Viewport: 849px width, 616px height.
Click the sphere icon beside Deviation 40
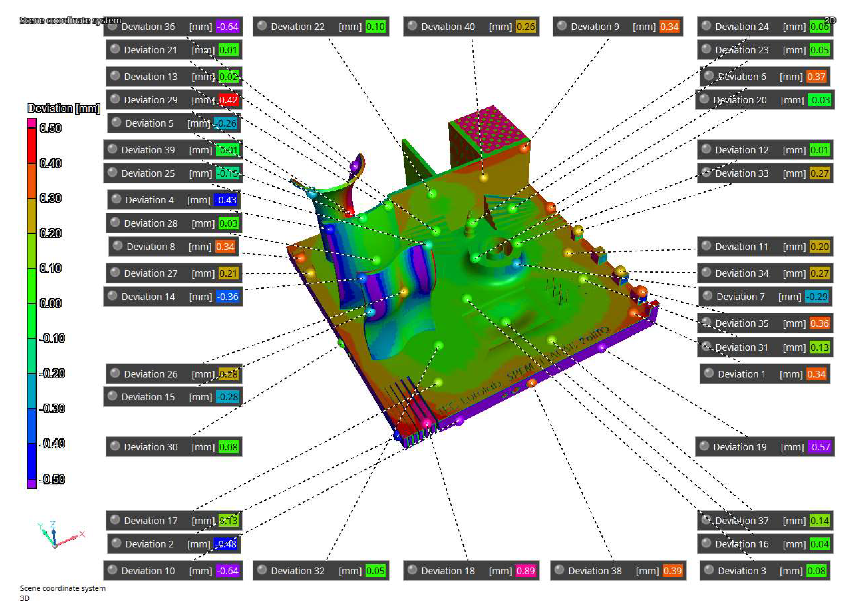412,25
